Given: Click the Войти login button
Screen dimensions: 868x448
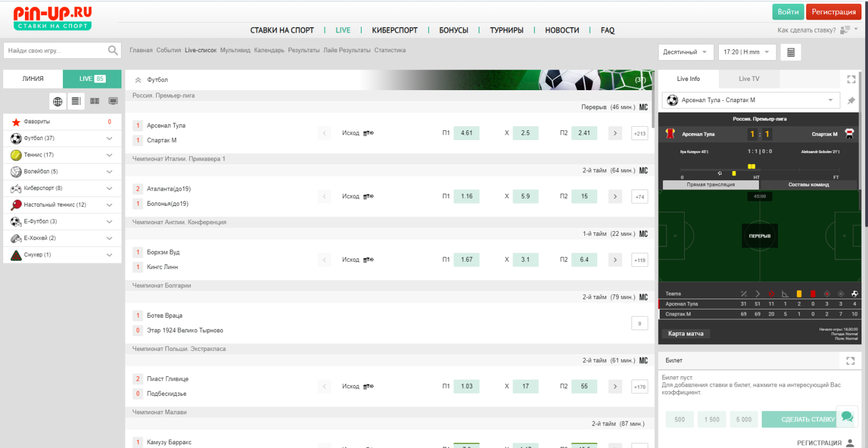Looking at the screenshot, I should click(x=788, y=12).
